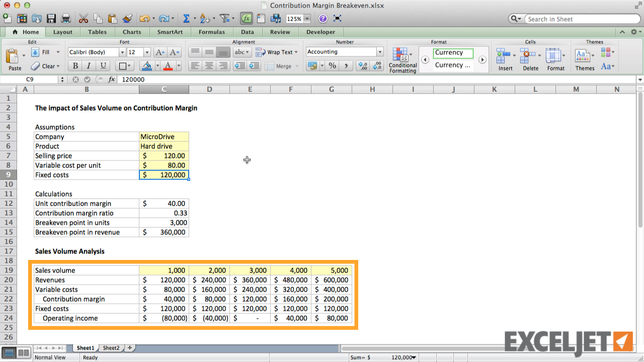Click the Format Painter brush icon

coord(126,18)
